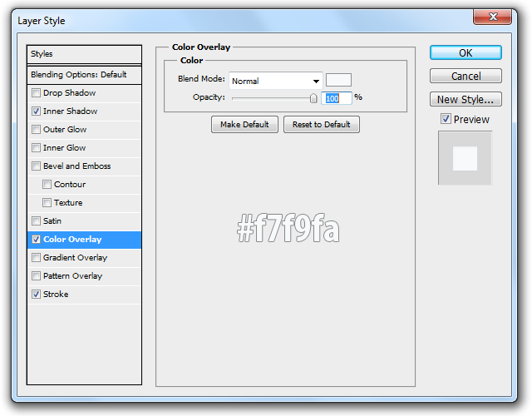This screenshot has height=416, width=532.
Task: Select the Satin label
Action: pyautogui.click(x=52, y=221)
